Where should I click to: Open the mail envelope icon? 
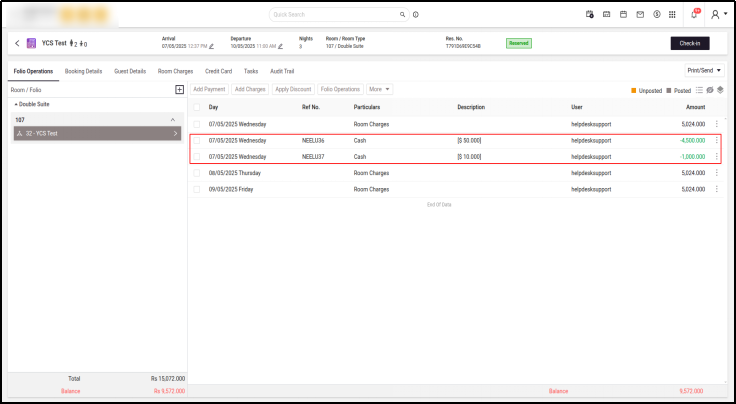(640, 15)
